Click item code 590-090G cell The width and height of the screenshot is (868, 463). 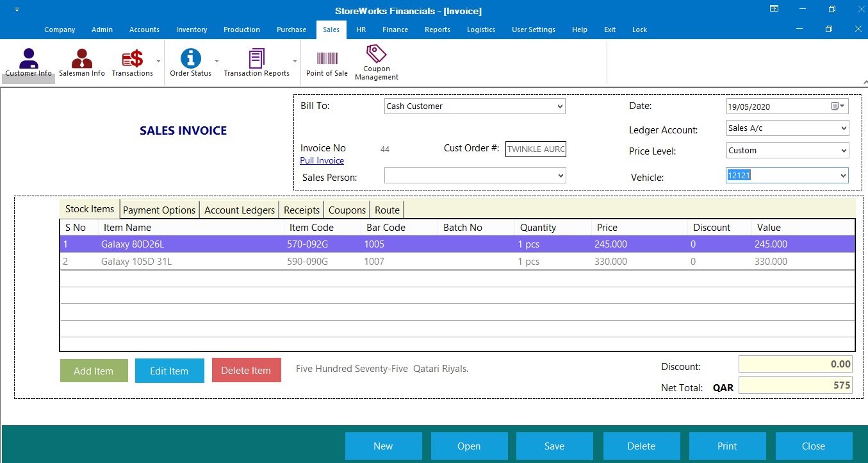click(x=307, y=262)
